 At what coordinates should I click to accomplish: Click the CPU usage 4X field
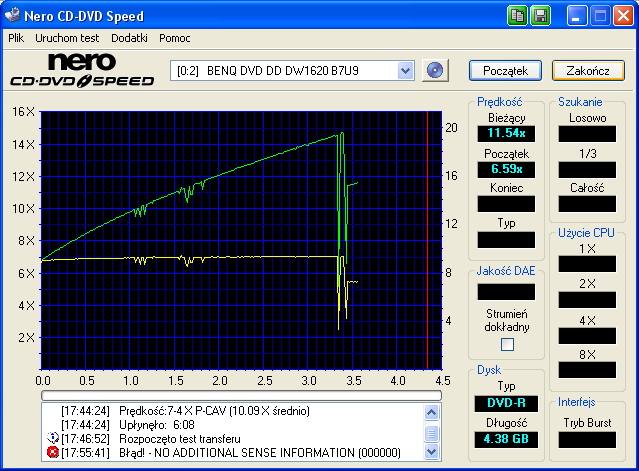coord(587,336)
